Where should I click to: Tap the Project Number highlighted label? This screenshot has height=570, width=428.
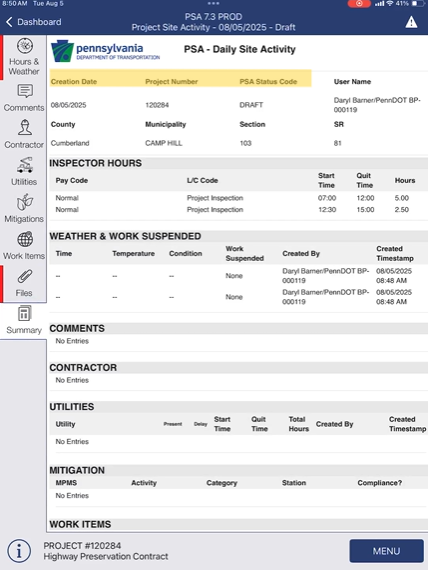pos(171,82)
